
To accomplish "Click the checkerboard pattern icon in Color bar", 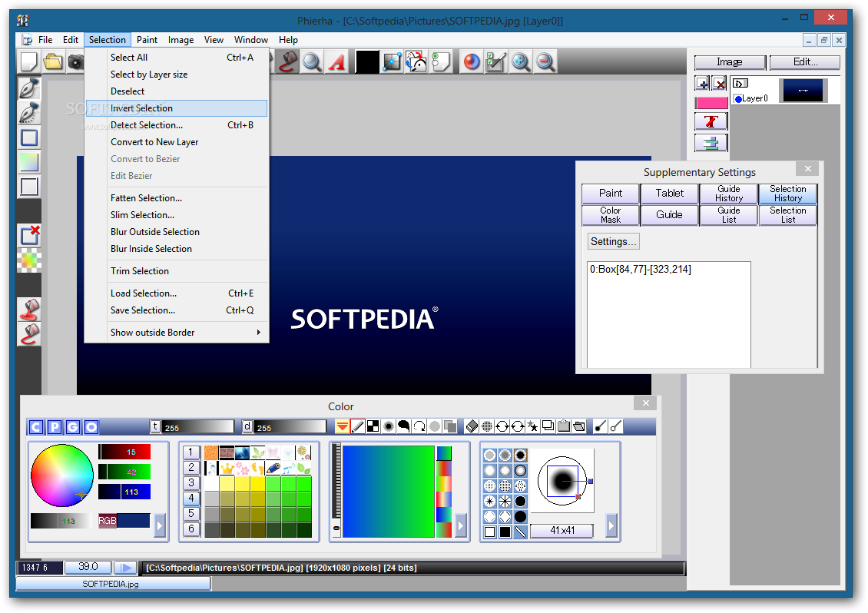I will pyautogui.click(x=373, y=426).
